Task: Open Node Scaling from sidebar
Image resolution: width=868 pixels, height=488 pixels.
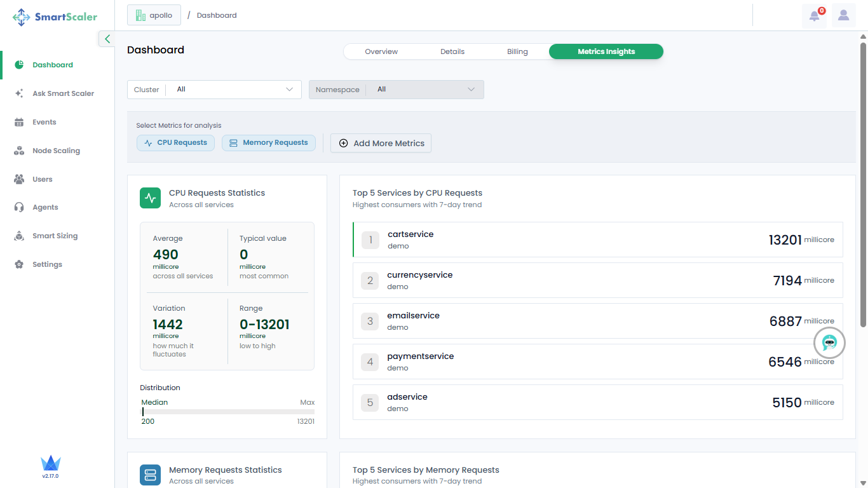Action: tap(56, 151)
